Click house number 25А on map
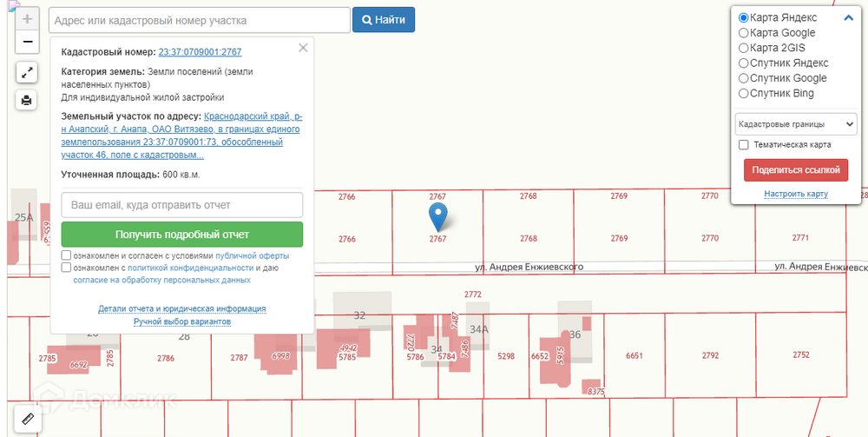This screenshot has height=437, width=868. [x=23, y=218]
